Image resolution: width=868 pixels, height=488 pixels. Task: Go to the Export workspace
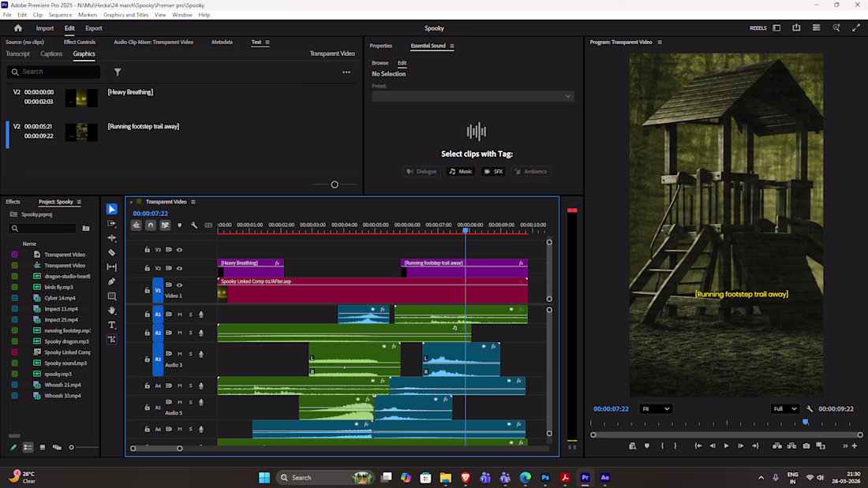tap(94, 28)
